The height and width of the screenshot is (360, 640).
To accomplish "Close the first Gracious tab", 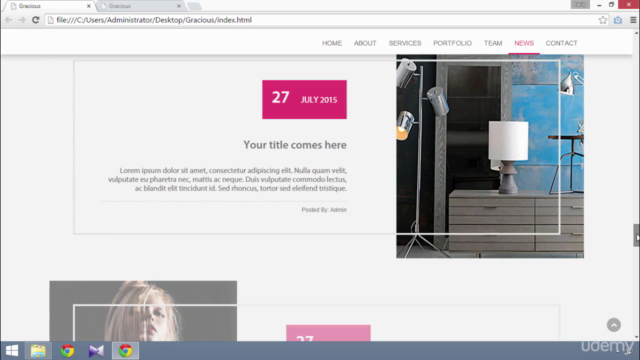I will [89, 6].
